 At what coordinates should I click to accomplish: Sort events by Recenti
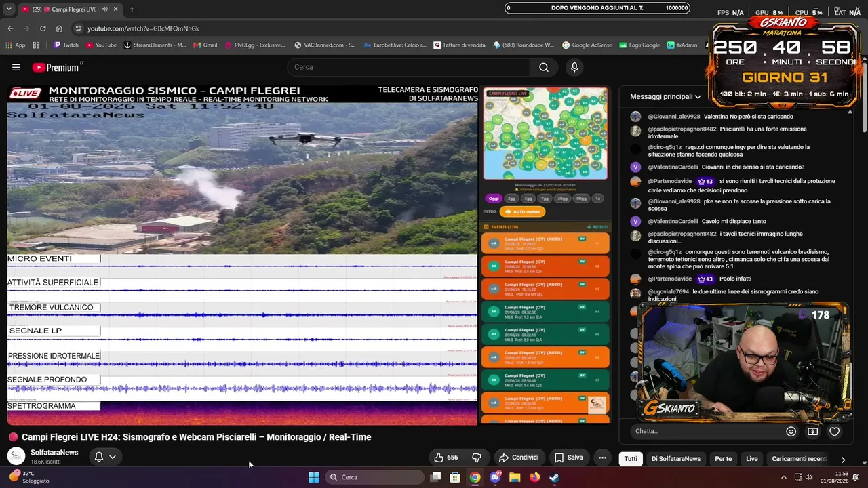(x=597, y=227)
